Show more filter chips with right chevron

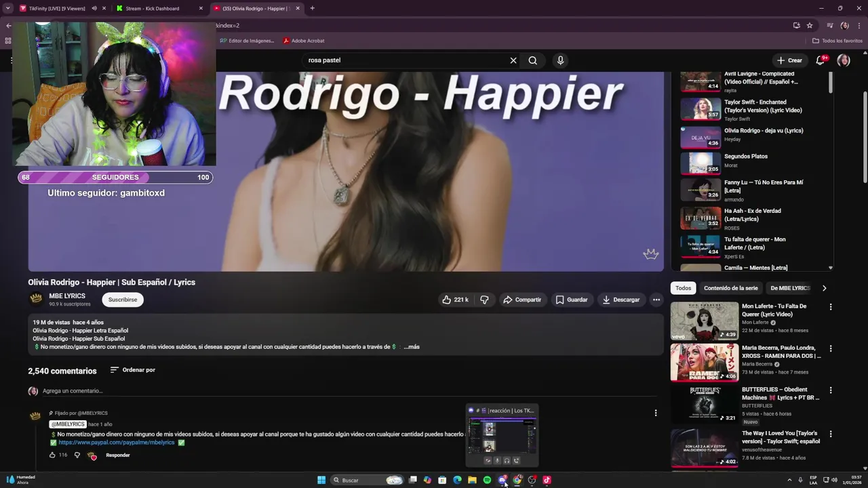click(824, 288)
